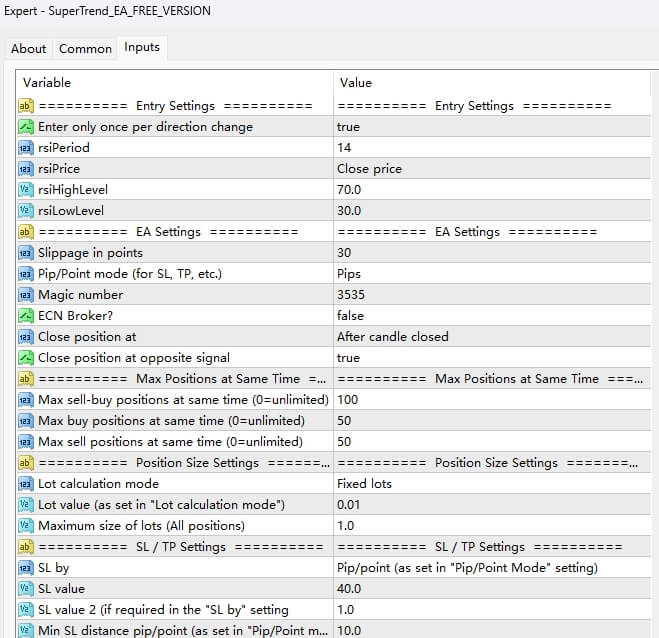Viewport: 659px width, 638px height.
Task: Edit the Max buy positions value 50
Action: [492, 421]
